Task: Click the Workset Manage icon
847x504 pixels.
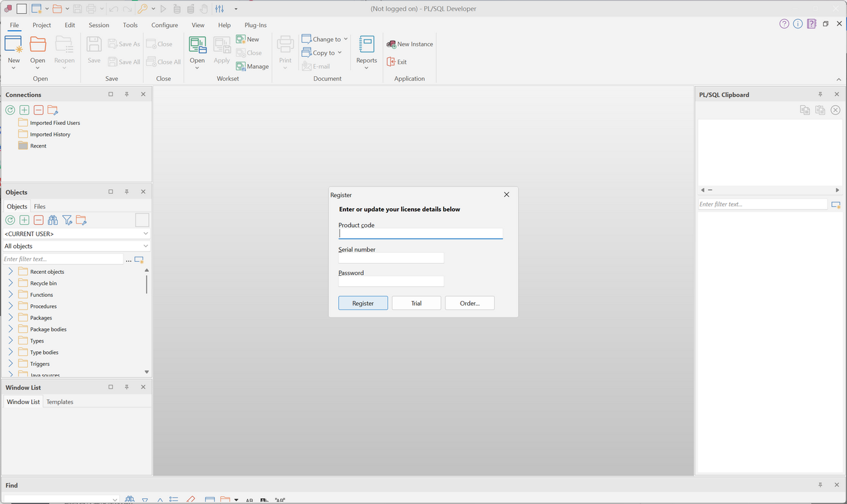Action: (x=241, y=67)
